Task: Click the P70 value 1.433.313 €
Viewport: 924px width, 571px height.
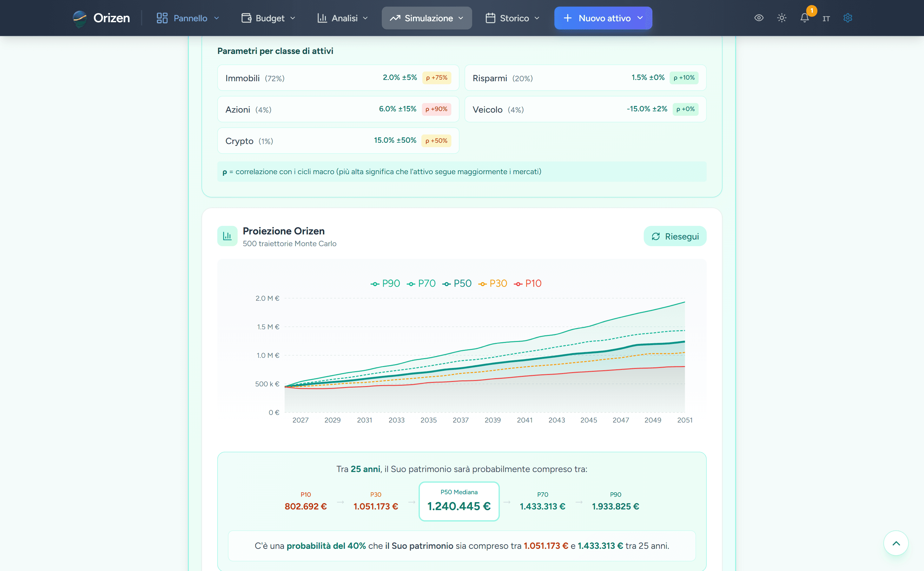Action: pos(543,506)
